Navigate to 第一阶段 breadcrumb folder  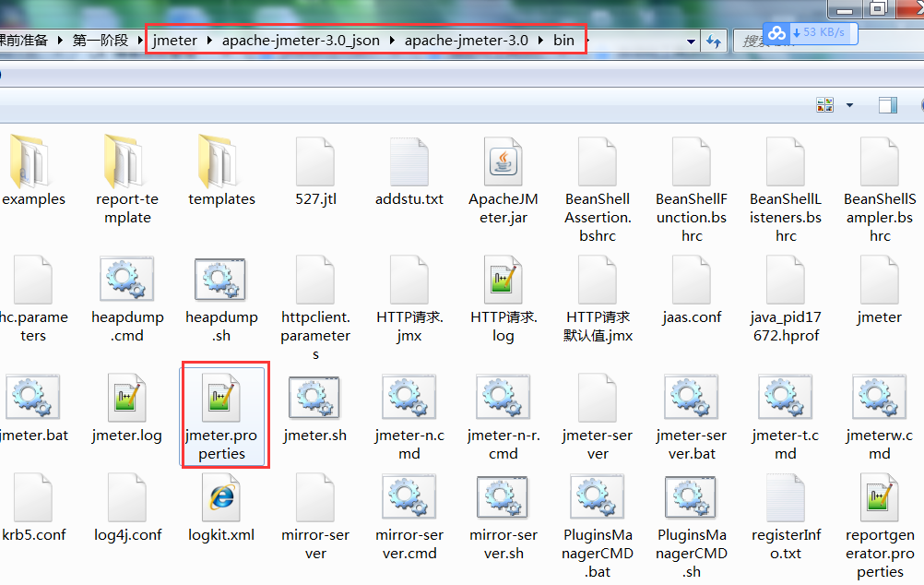click(101, 40)
